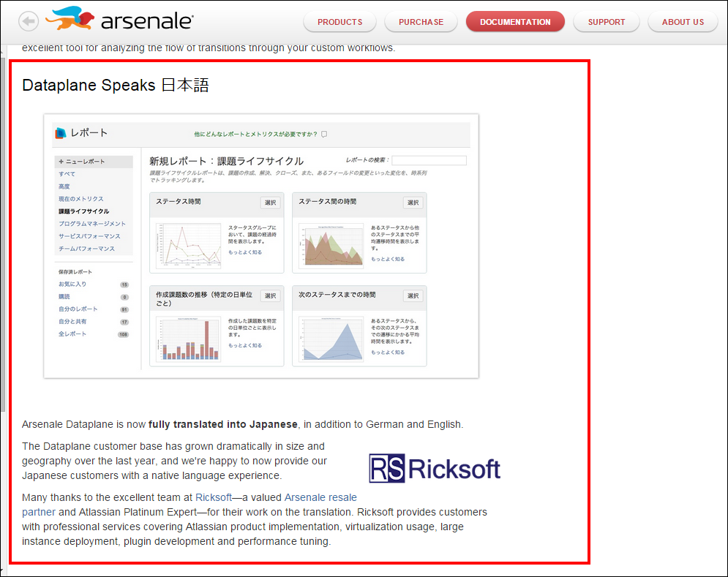The width and height of the screenshot is (728, 577).
Task: Click 選択 on the 作成課題数の推移 card
Action: [x=270, y=296]
